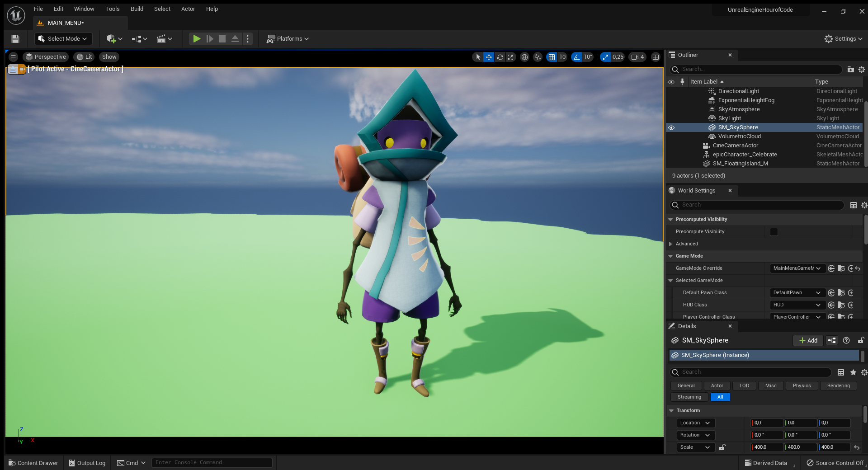Filter Details by the Physics category
This screenshot has height=470, width=868.
coord(802,386)
